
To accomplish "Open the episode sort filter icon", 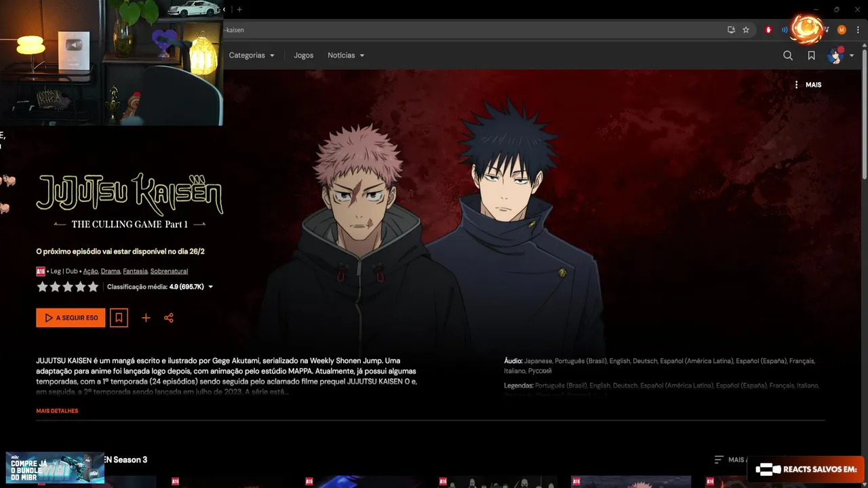I will (x=719, y=460).
